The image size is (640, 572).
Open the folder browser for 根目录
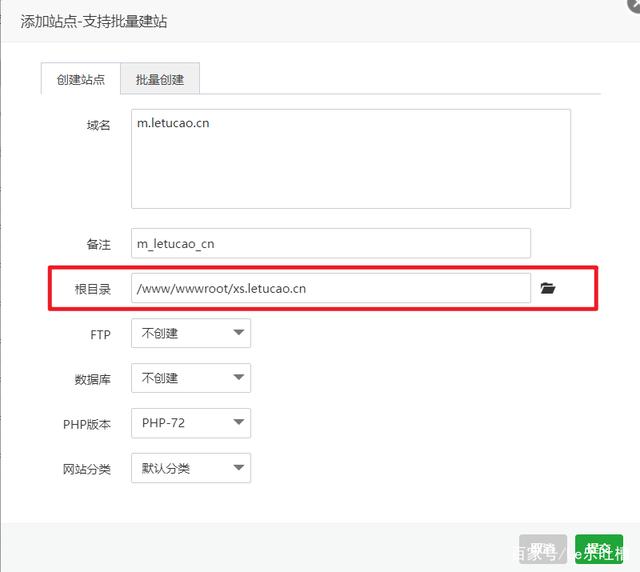coord(547,288)
